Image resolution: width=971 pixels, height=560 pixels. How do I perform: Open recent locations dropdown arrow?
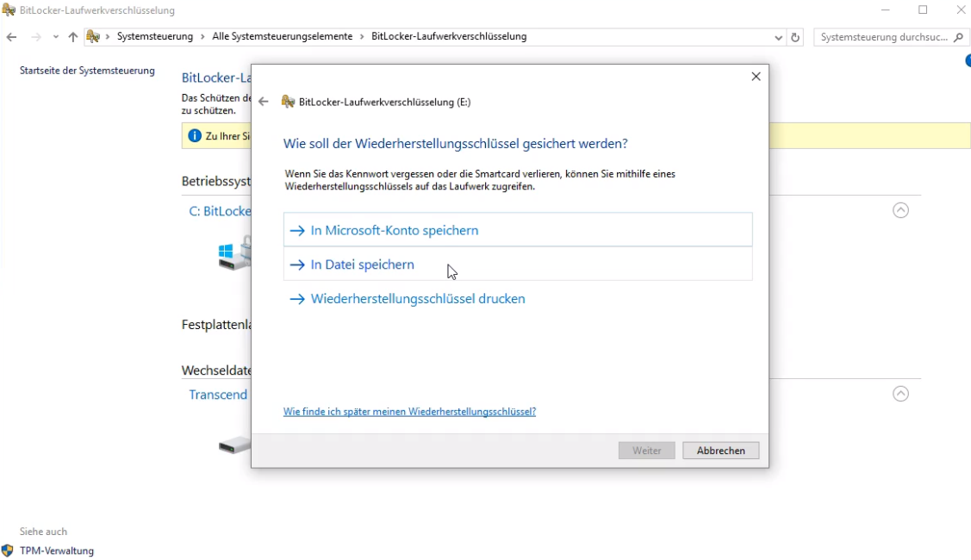pyautogui.click(x=56, y=37)
